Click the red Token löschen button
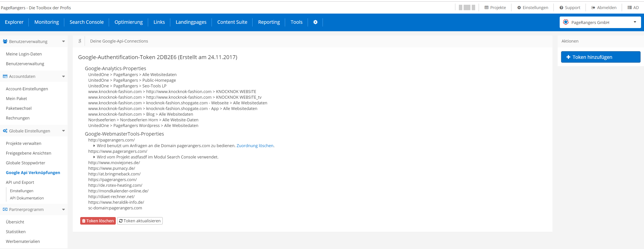The image size is (644, 249). (x=98, y=221)
